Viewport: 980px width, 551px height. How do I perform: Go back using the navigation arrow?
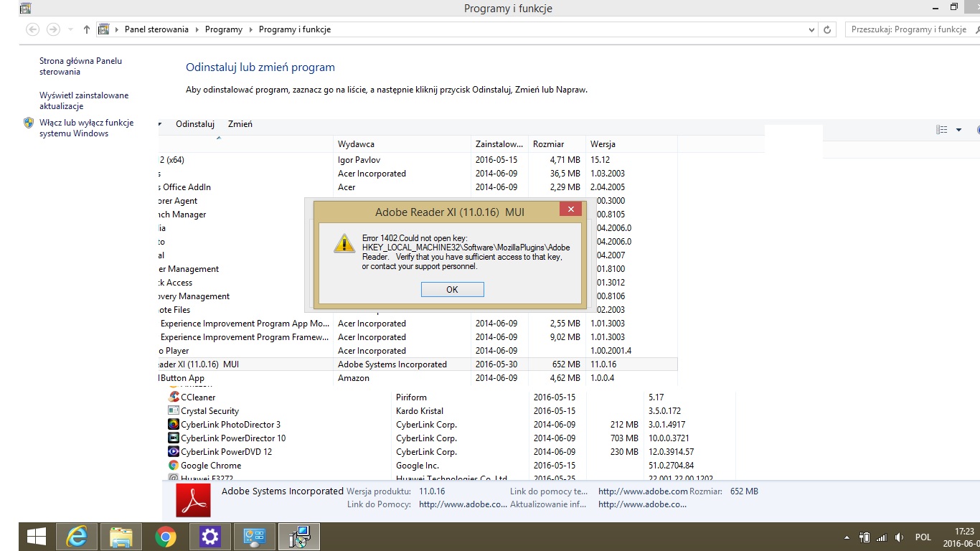[x=32, y=29]
